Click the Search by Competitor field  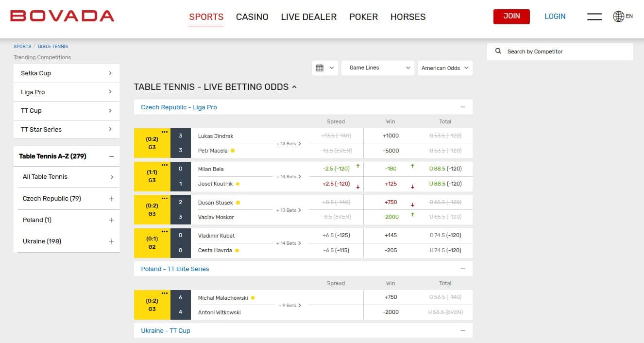[560, 51]
